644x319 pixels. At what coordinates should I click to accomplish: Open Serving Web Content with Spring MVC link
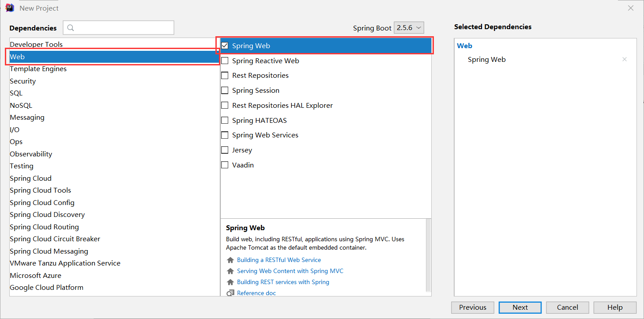(x=290, y=271)
